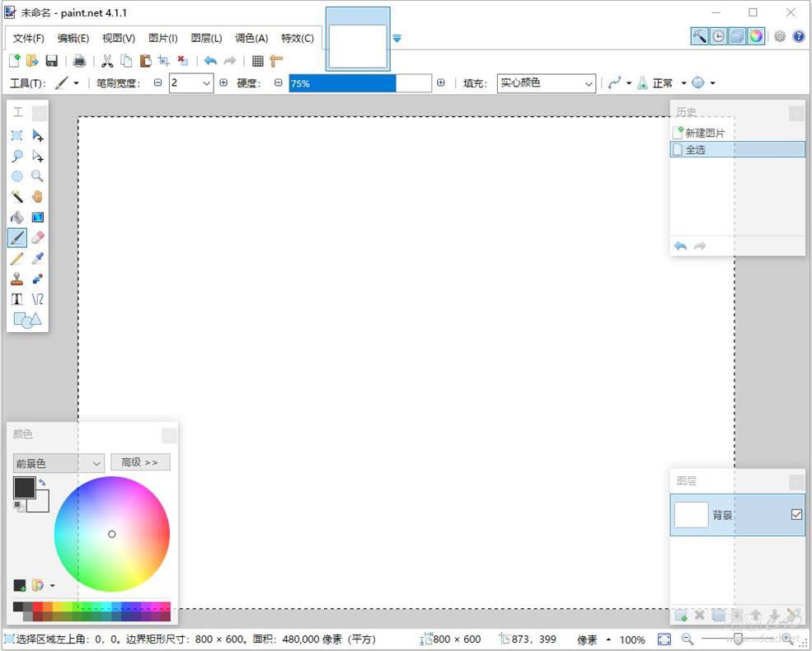Select the Clone Stamp tool
The width and height of the screenshot is (812, 651).
(17, 279)
